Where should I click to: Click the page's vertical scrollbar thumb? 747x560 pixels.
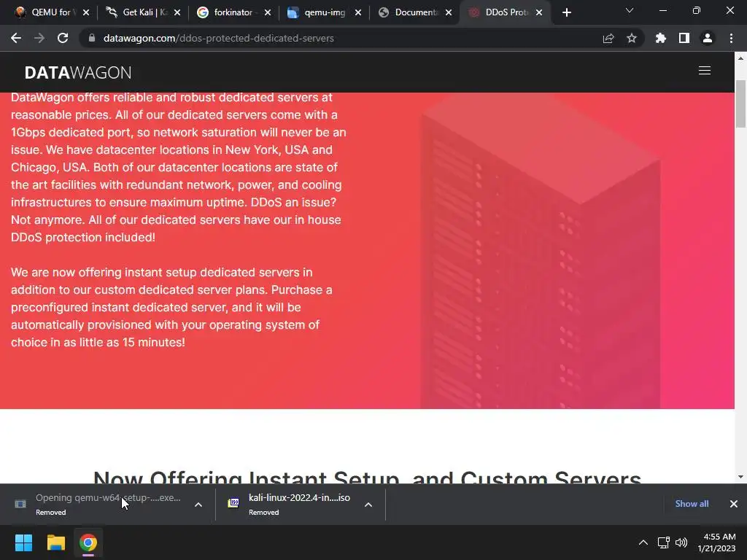tap(740, 104)
